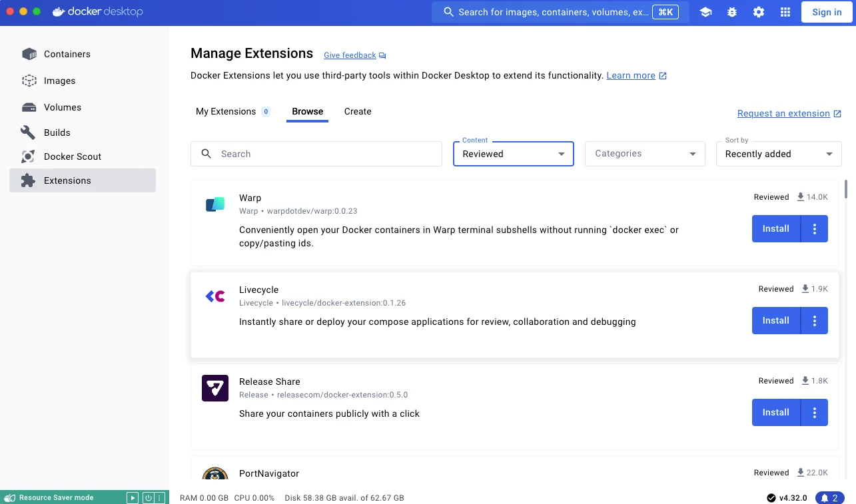The image size is (856, 504).
Task: Open the Builds section in sidebar
Action: [57, 132]
